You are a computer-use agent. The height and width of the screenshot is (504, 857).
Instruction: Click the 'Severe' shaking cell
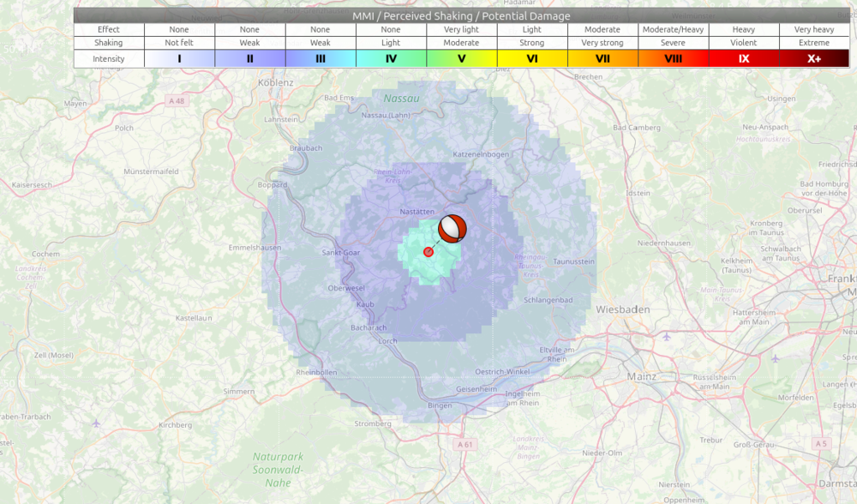pyautogui.click(x=673, y=43)
